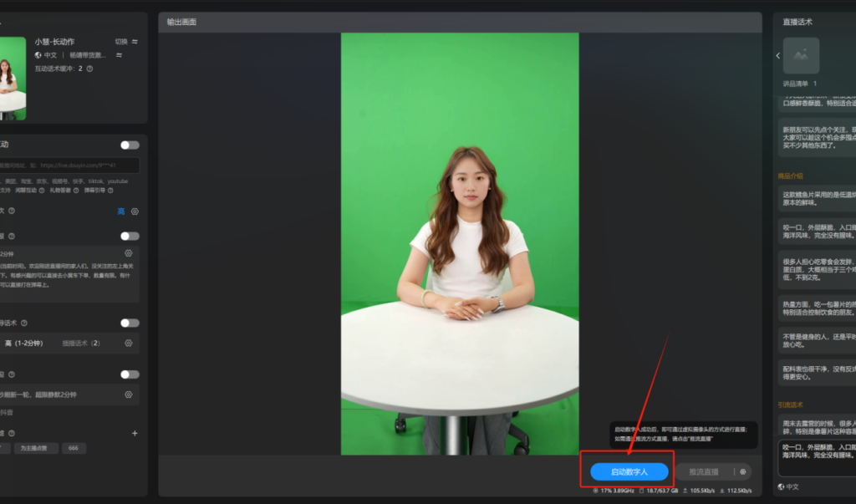Click the 讲品清单 product thumbnail
The image size is (856, 504).
[x=801, y=55]
